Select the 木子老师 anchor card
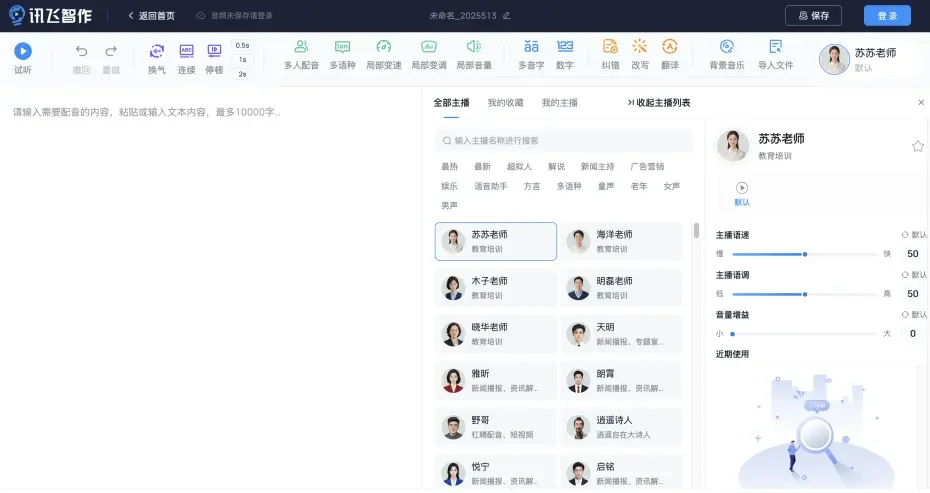930x493 pixels. coord(496,288)
